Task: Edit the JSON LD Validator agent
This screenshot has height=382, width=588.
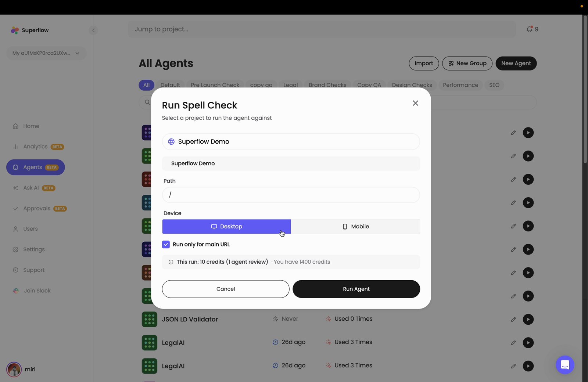Action: tap(513, 320)
